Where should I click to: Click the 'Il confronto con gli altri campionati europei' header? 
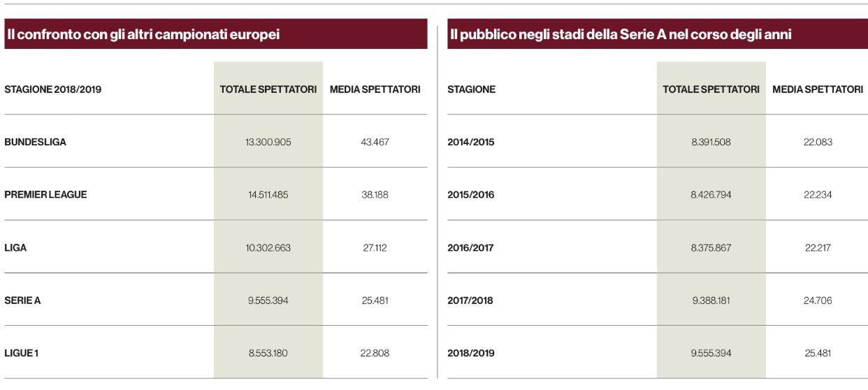tap(143, 35)
